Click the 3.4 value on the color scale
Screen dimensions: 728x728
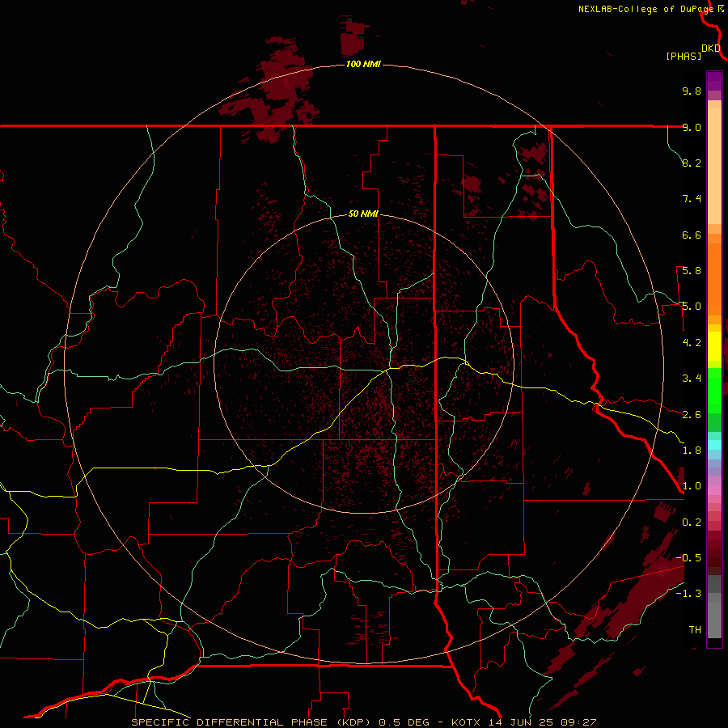pos(692,379)
